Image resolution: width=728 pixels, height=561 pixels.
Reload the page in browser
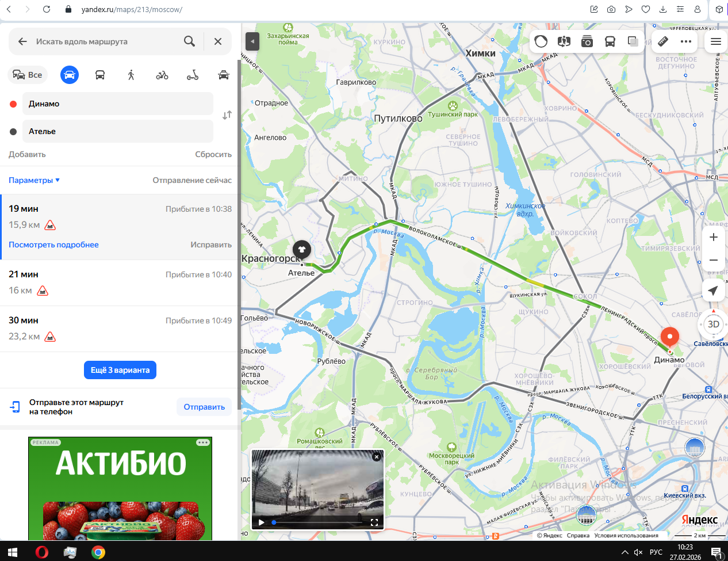coord(47,9)
